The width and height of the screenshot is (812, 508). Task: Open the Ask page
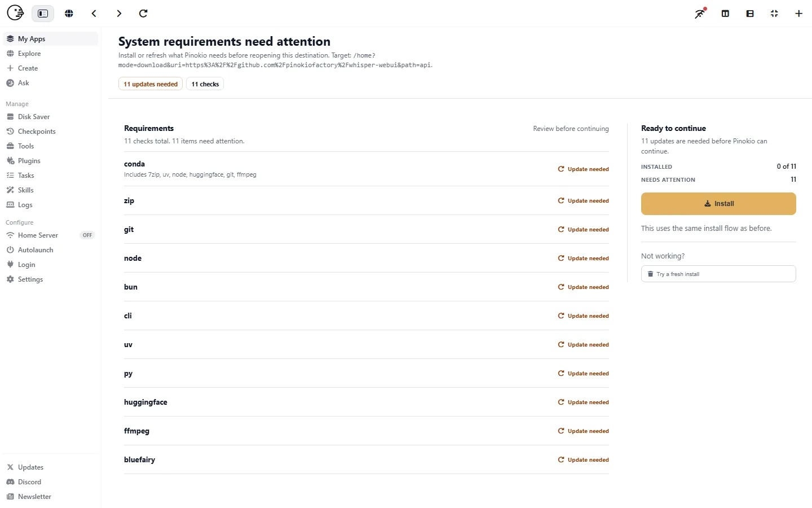pos(50,83)
